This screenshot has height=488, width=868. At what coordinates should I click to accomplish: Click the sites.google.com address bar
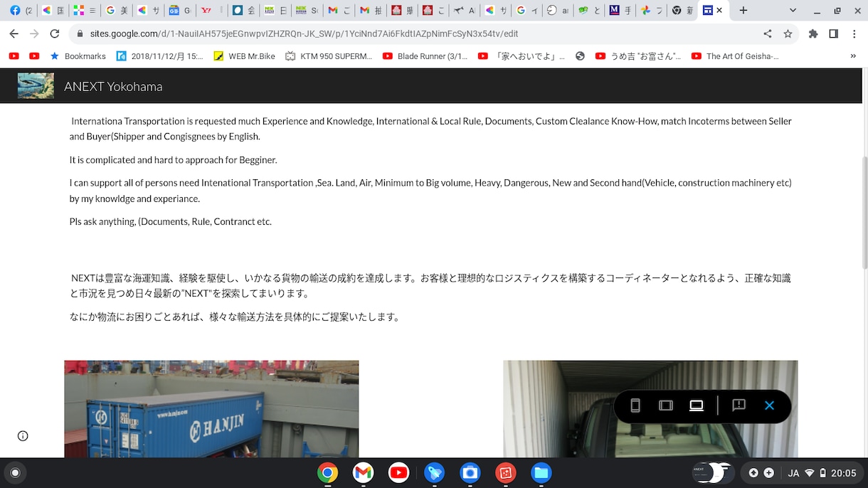click(x=305, y=33)
